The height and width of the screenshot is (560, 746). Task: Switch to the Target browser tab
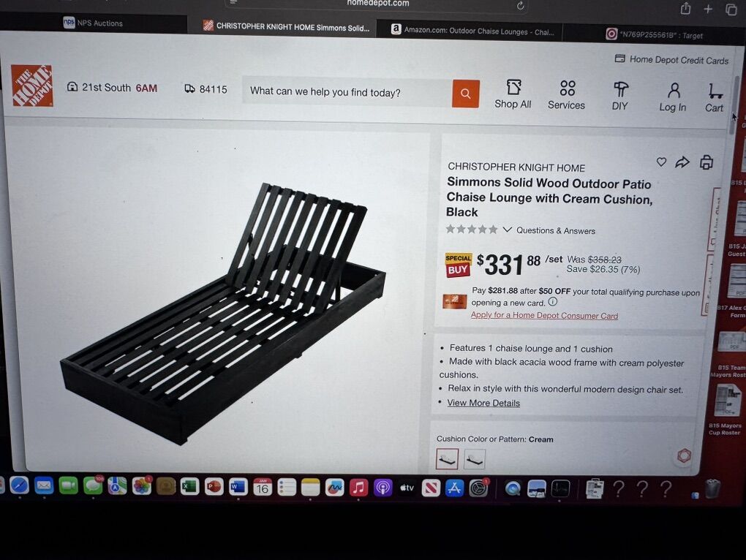654,34
